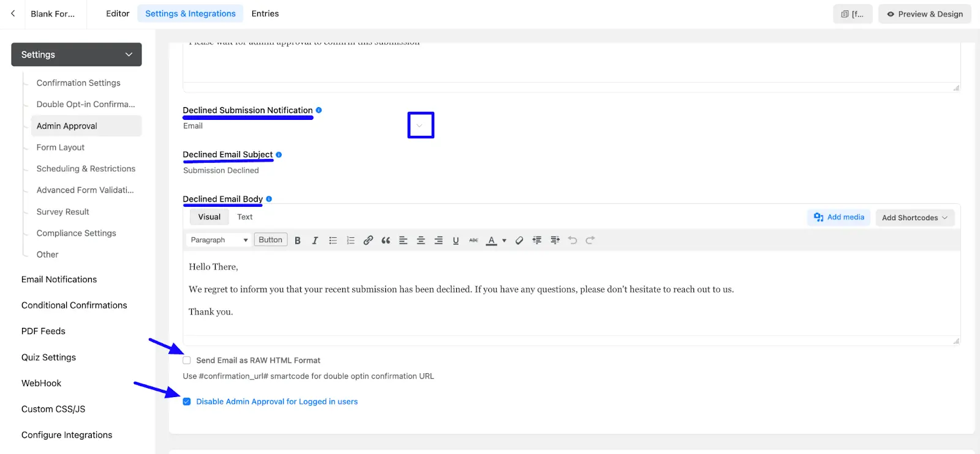Select Admin Approval in the sidebar

tap(86, 126)
